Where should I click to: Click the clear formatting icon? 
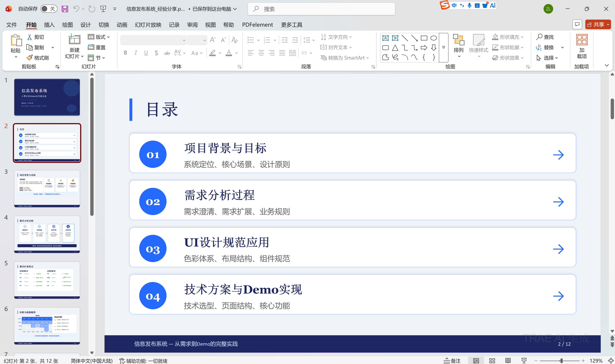(x=234, y=40)
